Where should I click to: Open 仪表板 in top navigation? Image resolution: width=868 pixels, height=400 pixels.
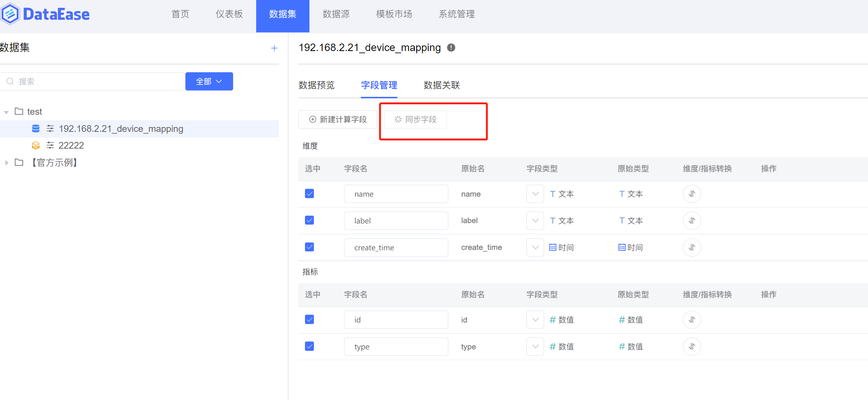229,14
